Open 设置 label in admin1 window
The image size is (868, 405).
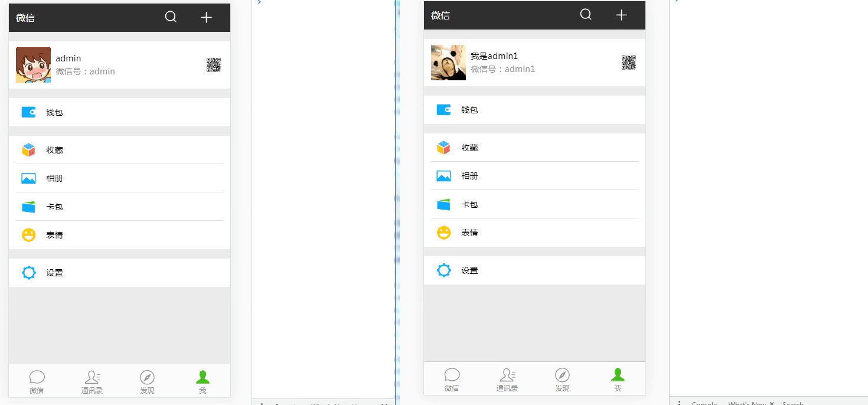tap(470, 270)
